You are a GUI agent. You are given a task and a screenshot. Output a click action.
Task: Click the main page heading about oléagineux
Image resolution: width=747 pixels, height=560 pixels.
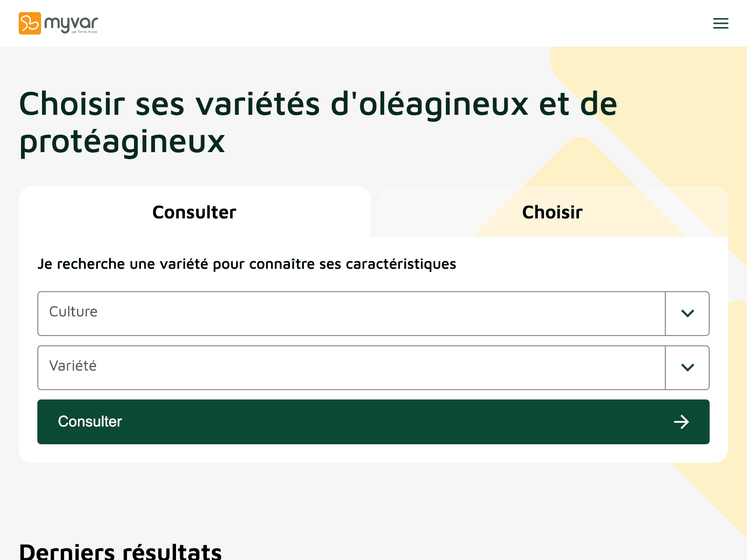[317, 104]
